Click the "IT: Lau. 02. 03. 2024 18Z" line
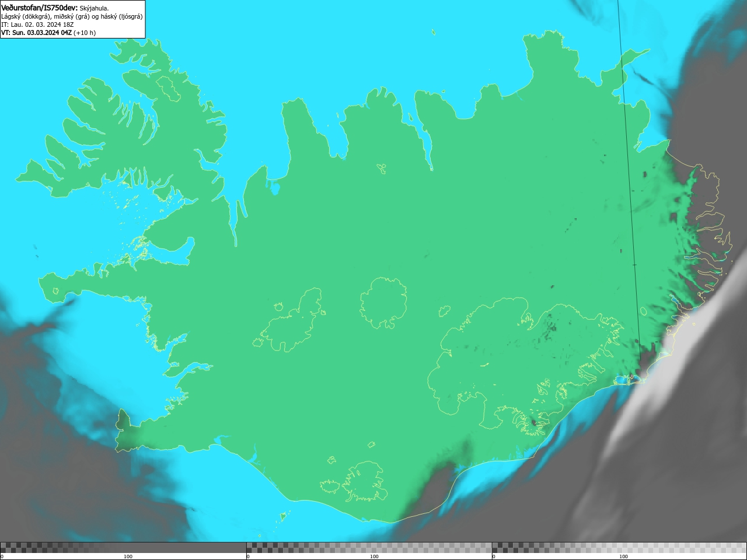Image resolution: width=747 pixels, height=560 pixels. click(37, 24)
